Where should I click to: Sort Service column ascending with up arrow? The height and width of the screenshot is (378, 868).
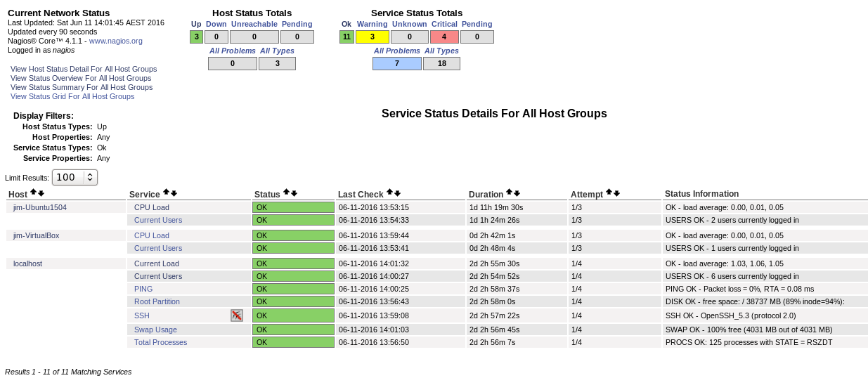[166, 193]
